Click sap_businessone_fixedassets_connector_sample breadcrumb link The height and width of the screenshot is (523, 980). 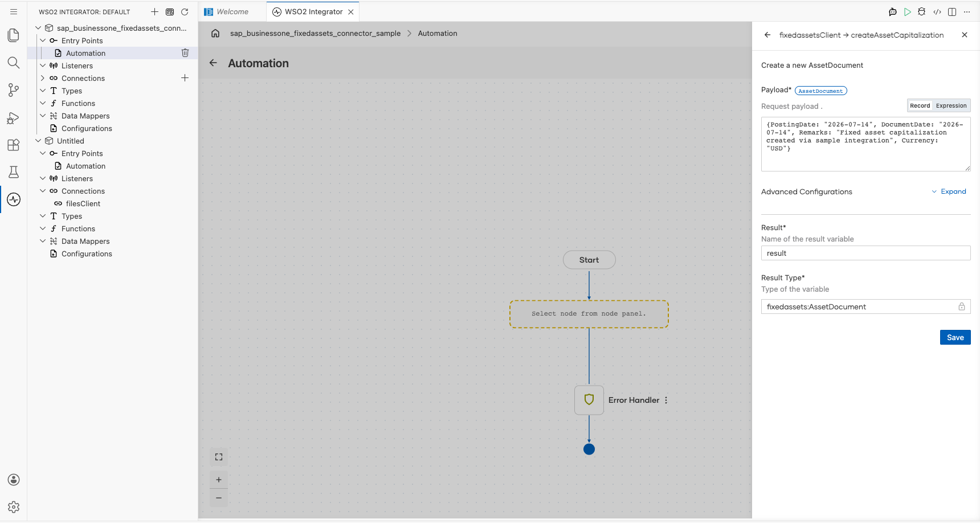(315, 33)
